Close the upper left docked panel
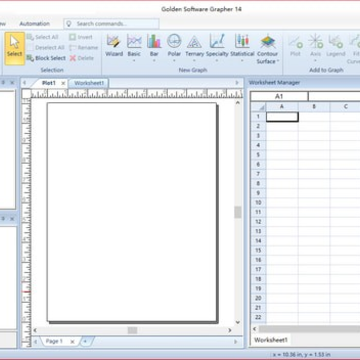 [12, 83]
